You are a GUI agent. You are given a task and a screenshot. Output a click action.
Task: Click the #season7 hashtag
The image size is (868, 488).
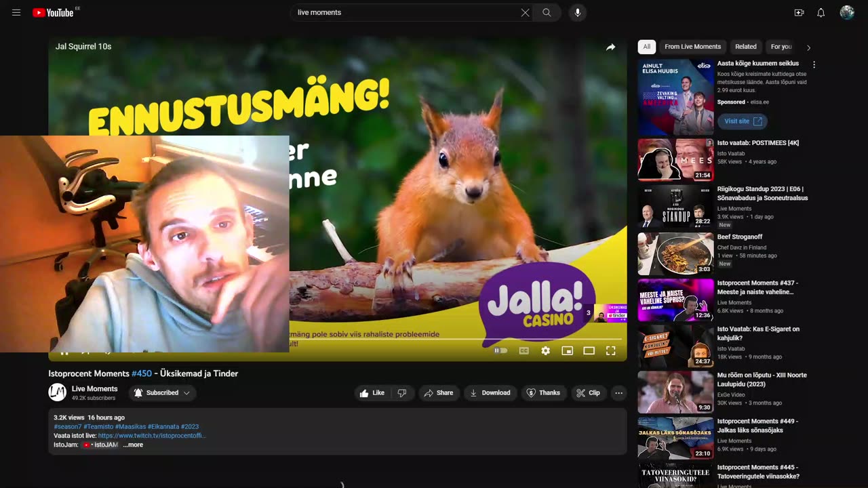[x=68, y=427]
